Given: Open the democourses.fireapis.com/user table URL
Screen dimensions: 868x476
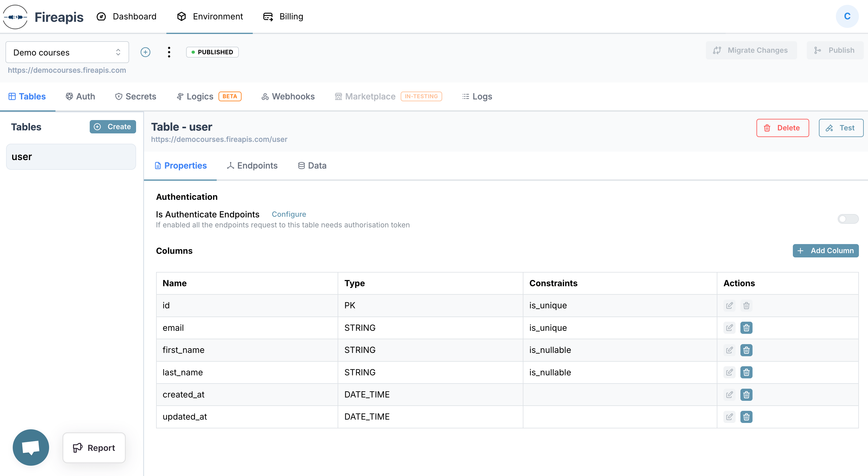Looking at the screenshot, I should pyautogui.click(x=219, y=139).
